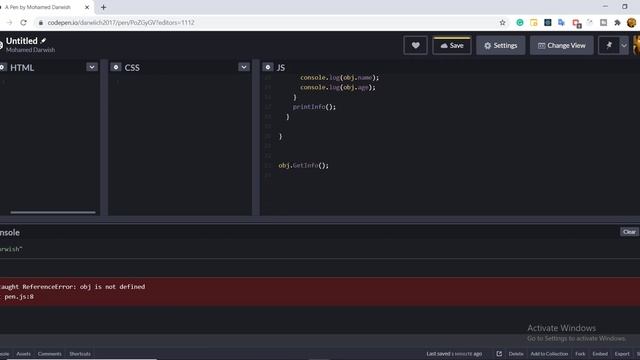This screenshot has height=360, width=640.
Task: Click the ReferenceError message in the console
Action: tap(73, 287)
